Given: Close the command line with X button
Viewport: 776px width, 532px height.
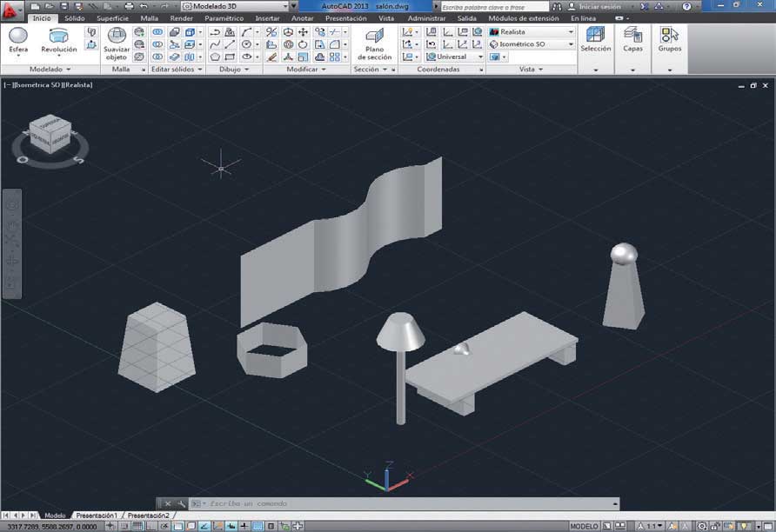Looking at the screenshot, I should [x=168, y=504].
